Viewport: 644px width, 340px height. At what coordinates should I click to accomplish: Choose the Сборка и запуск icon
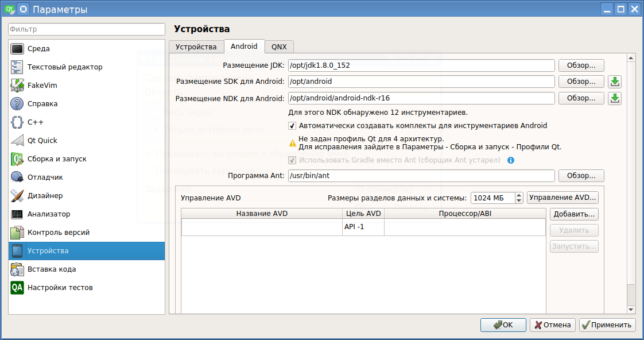click(x=17, y=159)
